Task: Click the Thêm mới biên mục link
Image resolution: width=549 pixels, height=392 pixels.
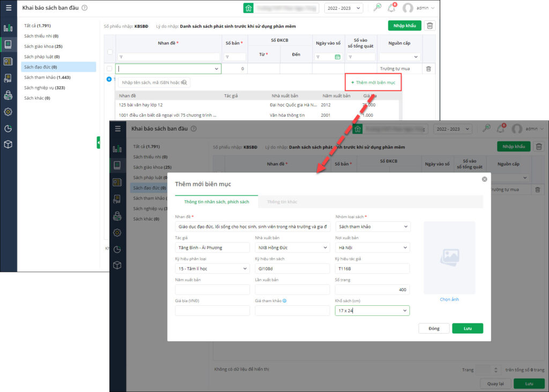Action: [x=373, y=82]
